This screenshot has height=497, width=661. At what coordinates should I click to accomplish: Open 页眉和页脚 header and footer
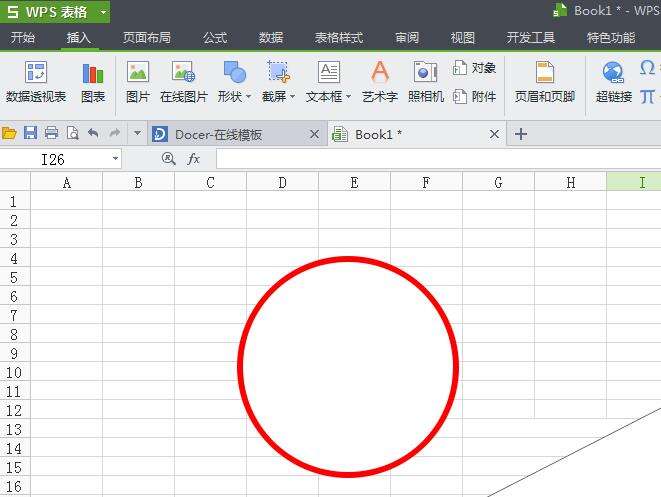point(545,82)
